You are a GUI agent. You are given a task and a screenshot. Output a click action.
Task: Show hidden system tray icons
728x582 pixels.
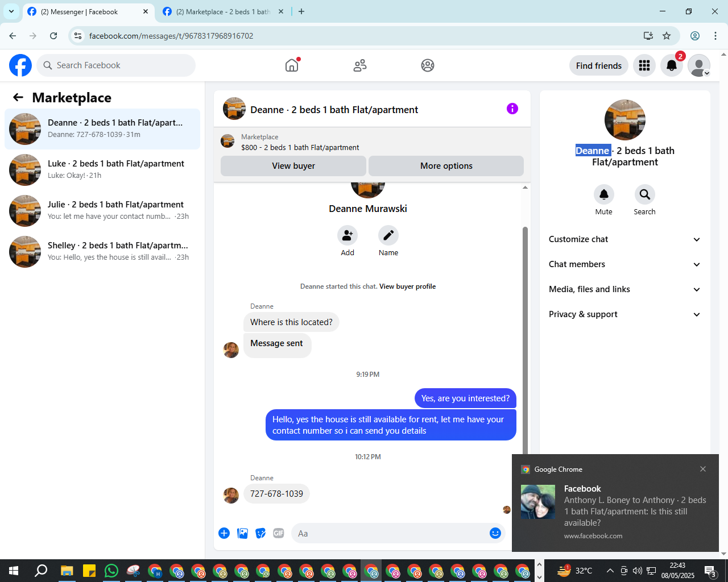pyautogui.click(x=610, y=571)
